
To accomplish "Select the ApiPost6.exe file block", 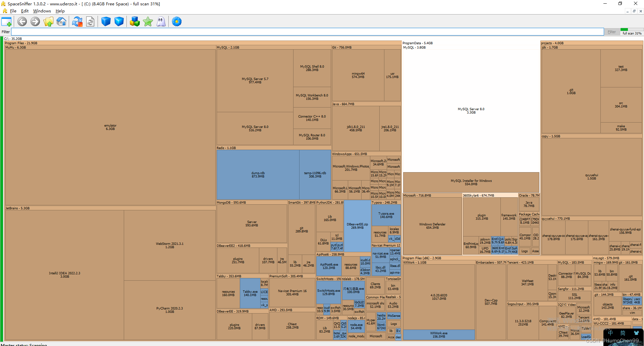I will [x=329, y=266].
